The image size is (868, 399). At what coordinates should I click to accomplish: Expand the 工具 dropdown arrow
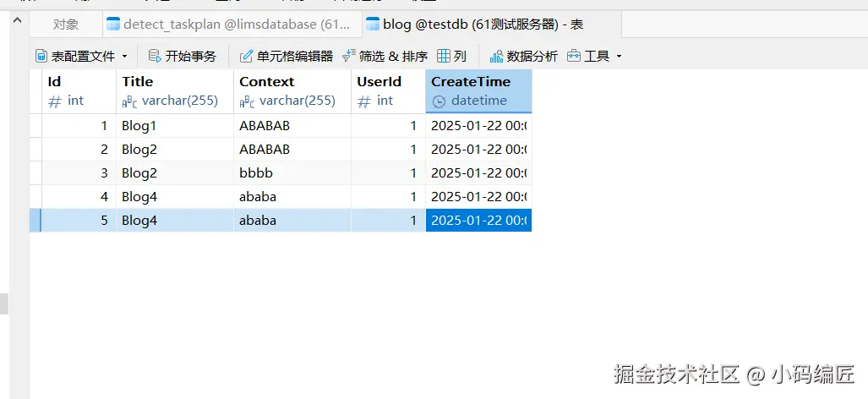point(619,57)
